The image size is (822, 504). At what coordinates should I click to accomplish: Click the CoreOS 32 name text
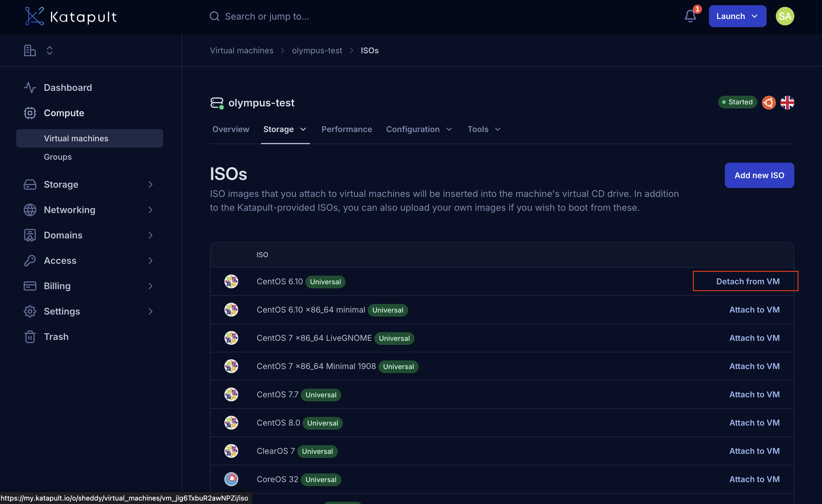tap(277, 479)
